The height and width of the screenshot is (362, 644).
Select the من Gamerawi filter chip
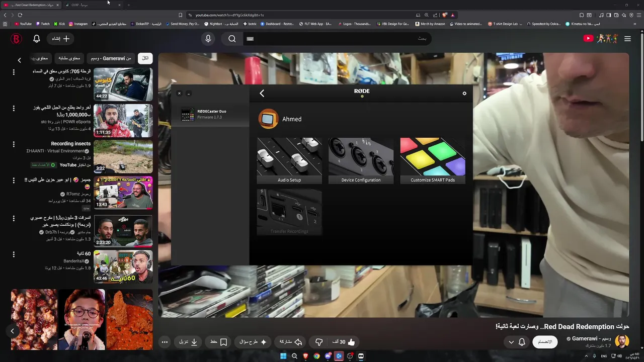click(111, 58)
